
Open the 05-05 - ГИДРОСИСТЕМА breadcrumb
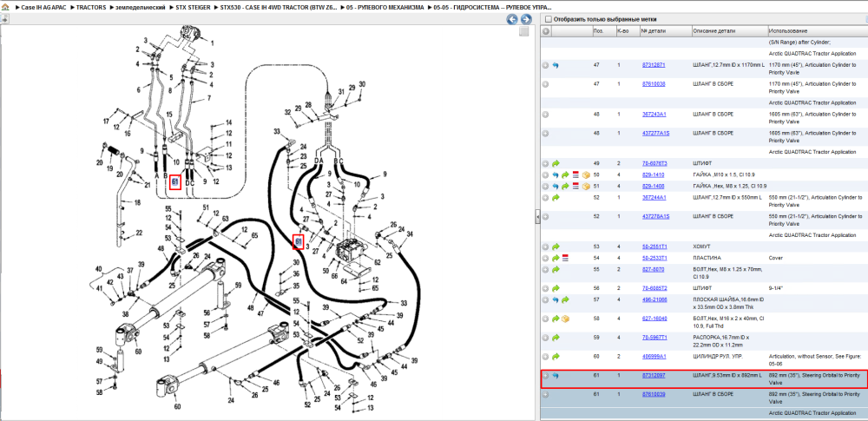click(x=493, y=8)
